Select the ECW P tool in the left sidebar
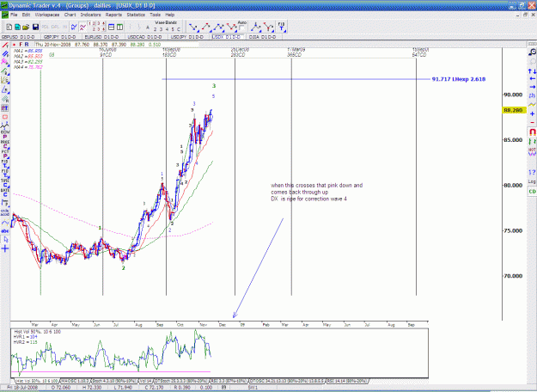 click(5, 134)
